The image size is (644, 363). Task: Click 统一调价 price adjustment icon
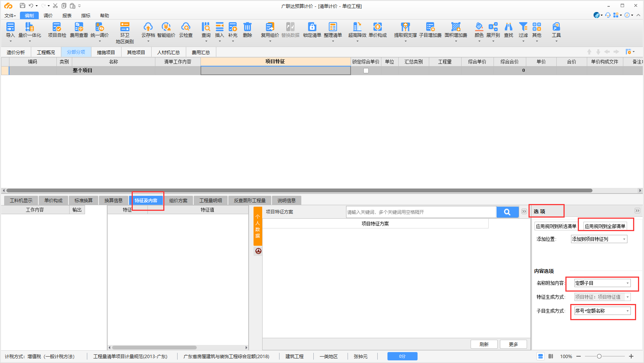100,30
